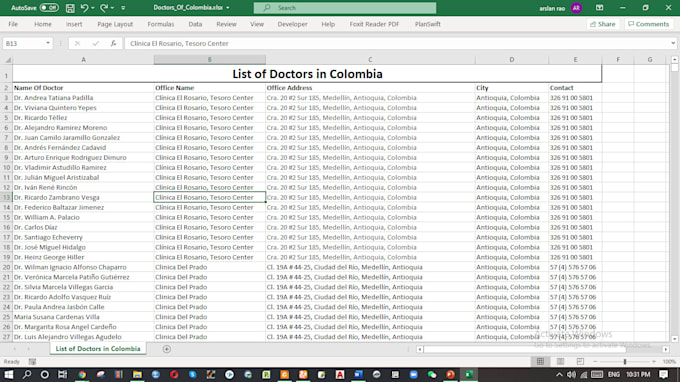Click the List of Doctors in Colombia sheet tab
The height and width of the screenshot is (382, 680).
(x=98, y=349)
